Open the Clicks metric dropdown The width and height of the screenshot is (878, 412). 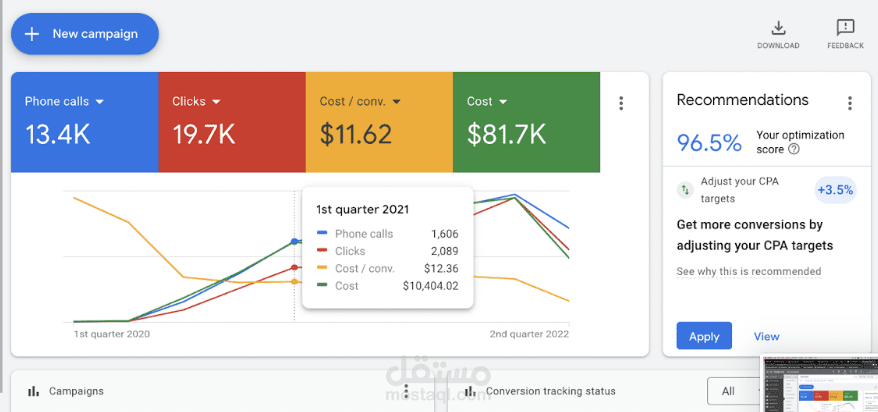[217, 102]
